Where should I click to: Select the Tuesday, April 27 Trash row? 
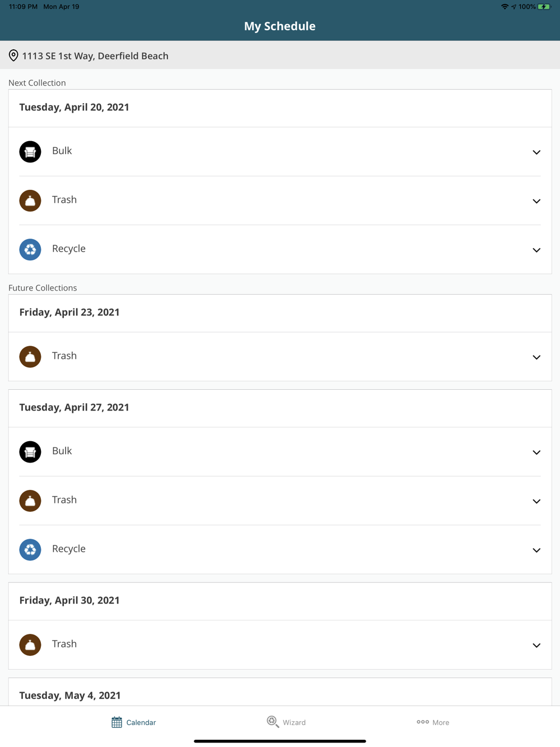pyautogui.click(x=280, y=500)
